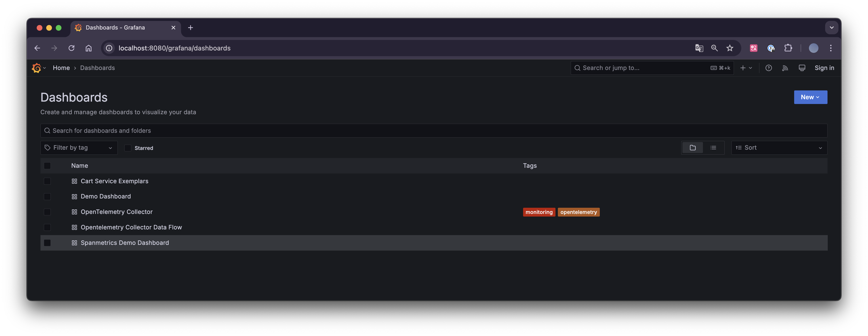The height and width of the screenshot is (336, 868).
Task: Select the Dashboards - Grafana browser tab
Action: 115,28
